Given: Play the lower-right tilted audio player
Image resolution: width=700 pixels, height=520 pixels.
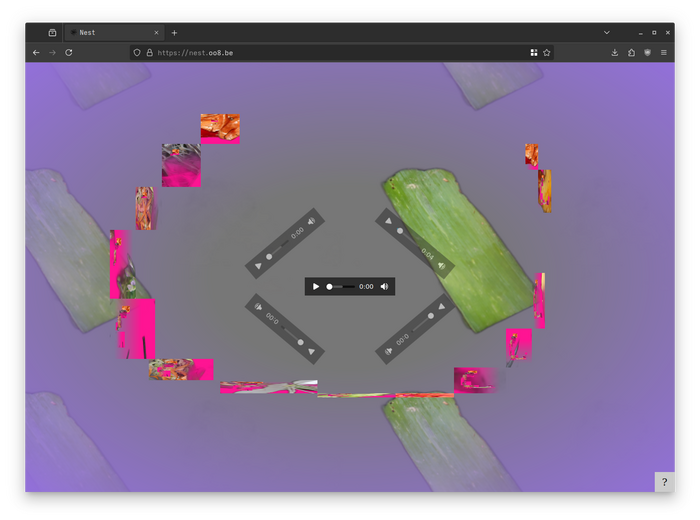Looking at the screenshot, I should click(x=442, y=306).
